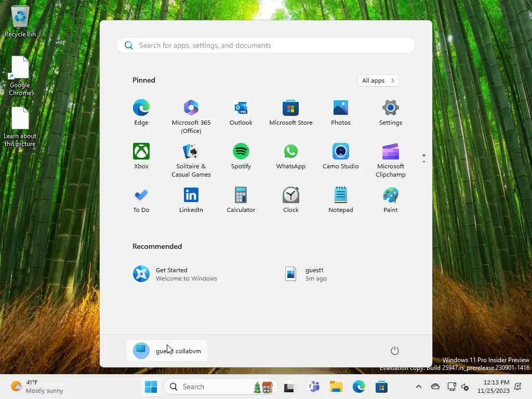Open Task View on the taskbar
This screenshot has width=532, height=399.
coord(289,387)
